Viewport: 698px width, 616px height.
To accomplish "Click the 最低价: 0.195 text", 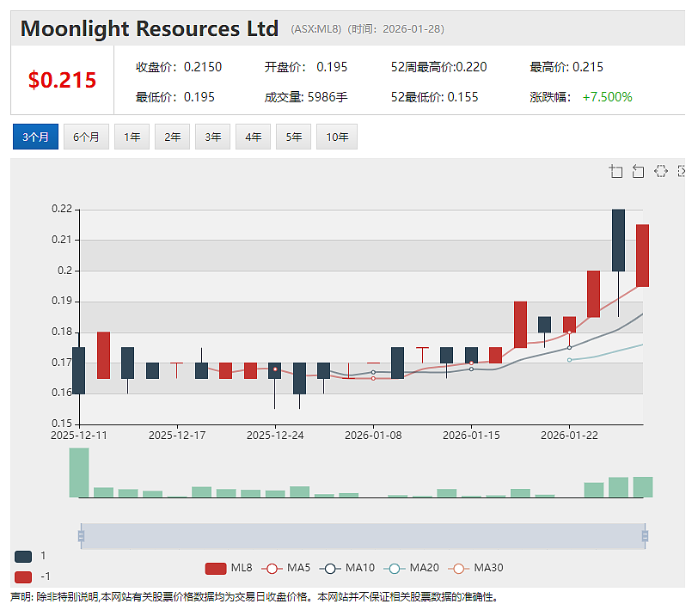I will (175, 97).
